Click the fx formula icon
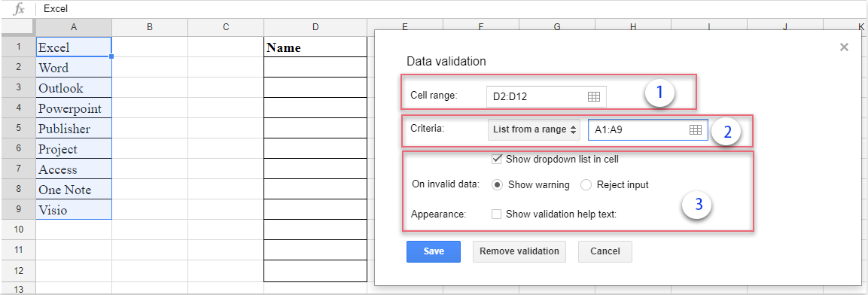This screenshot has height=295, width=868. point(18,9)
